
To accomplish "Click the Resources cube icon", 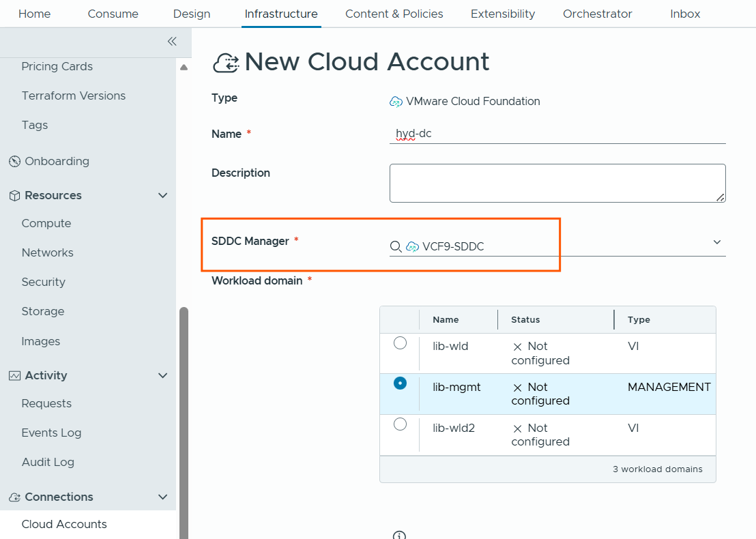I will tap(14, 196).
